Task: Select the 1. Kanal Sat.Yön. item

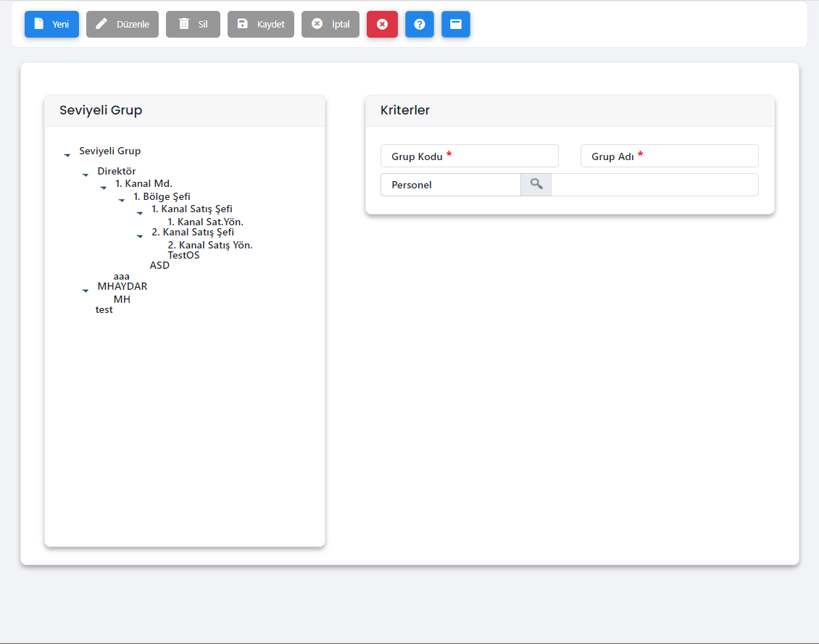Action: coord(205,222)
